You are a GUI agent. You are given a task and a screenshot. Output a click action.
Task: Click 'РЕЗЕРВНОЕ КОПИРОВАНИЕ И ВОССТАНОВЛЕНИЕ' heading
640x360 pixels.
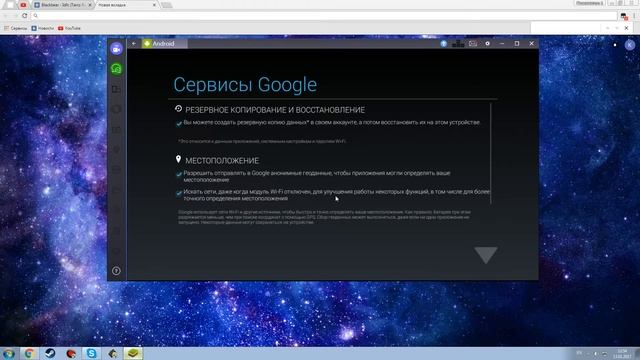[275, 110]
